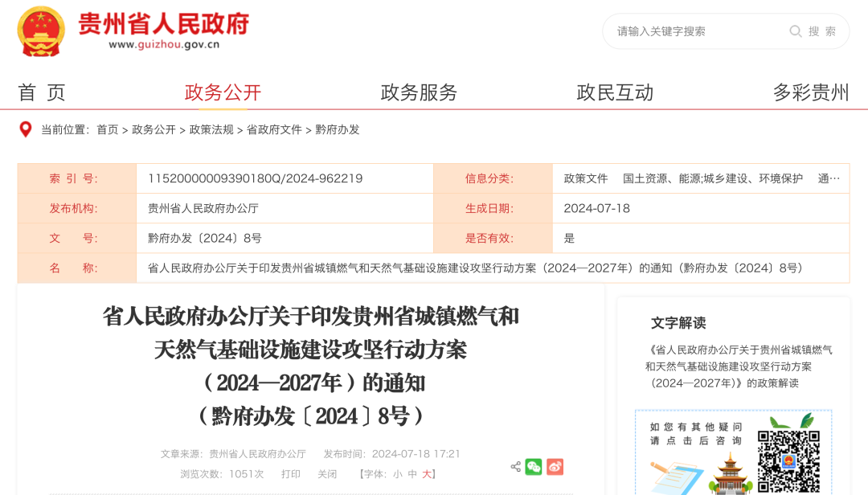
Task: Click the red location pin icon
Action: 25,129
